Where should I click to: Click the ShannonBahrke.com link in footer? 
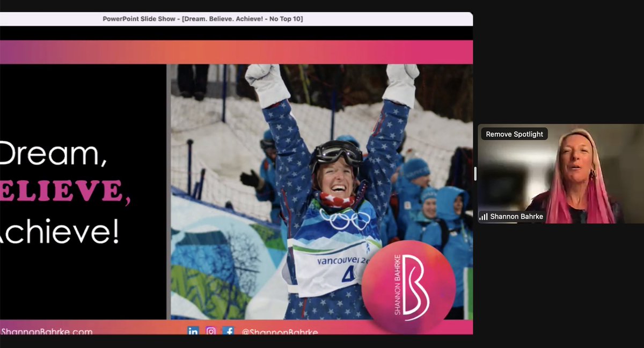[46, 331]
